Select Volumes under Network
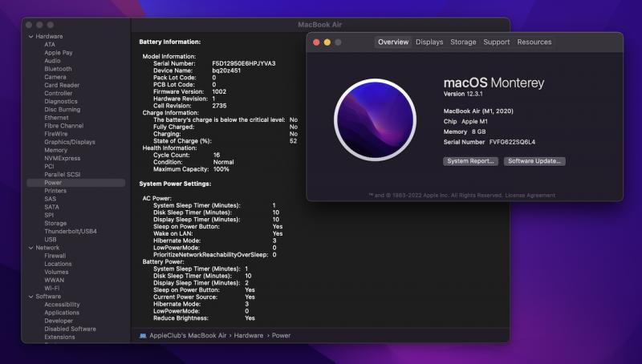 click(56, 273)
